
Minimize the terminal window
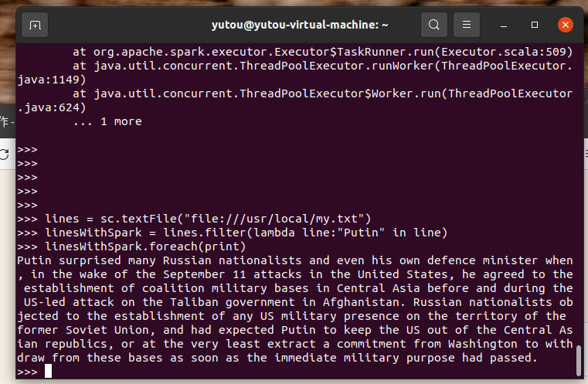[504, 25]
